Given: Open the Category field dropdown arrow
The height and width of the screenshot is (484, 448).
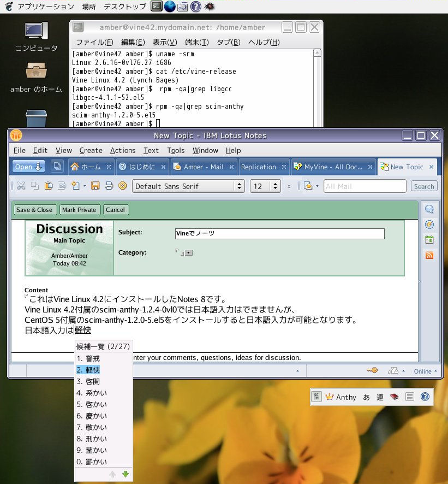Looking at the screenshot, I should pos(189,253).
